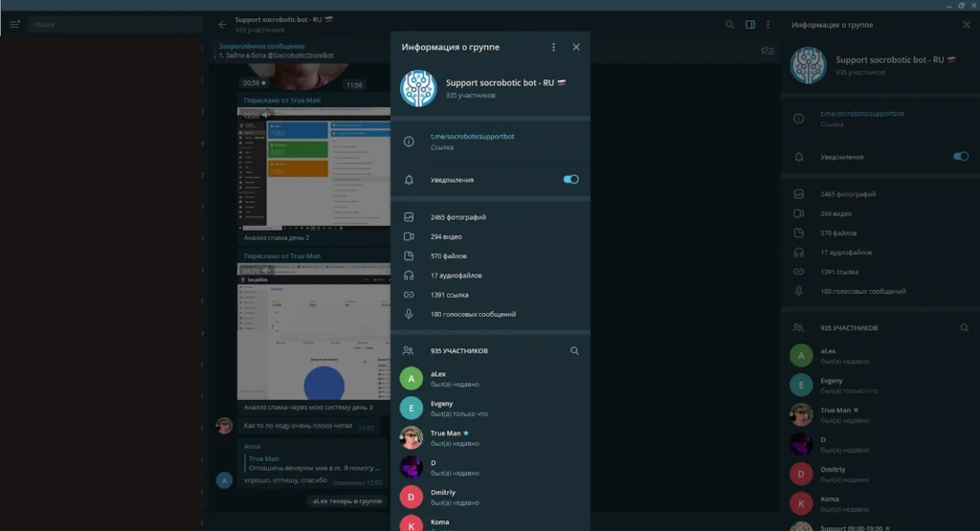Open group avatar in the info dialog
980x531 pixels.
pos(418,88)
